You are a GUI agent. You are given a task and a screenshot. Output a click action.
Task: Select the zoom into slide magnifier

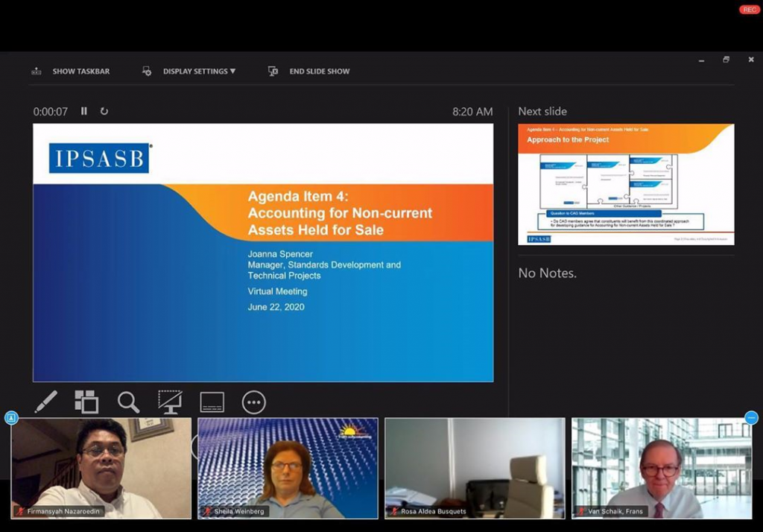[128, 402]
